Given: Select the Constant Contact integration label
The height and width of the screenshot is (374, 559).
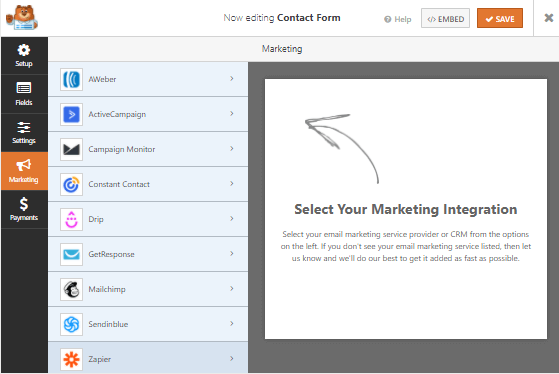Looking at the screenshot, I should (x=119, y=184).
